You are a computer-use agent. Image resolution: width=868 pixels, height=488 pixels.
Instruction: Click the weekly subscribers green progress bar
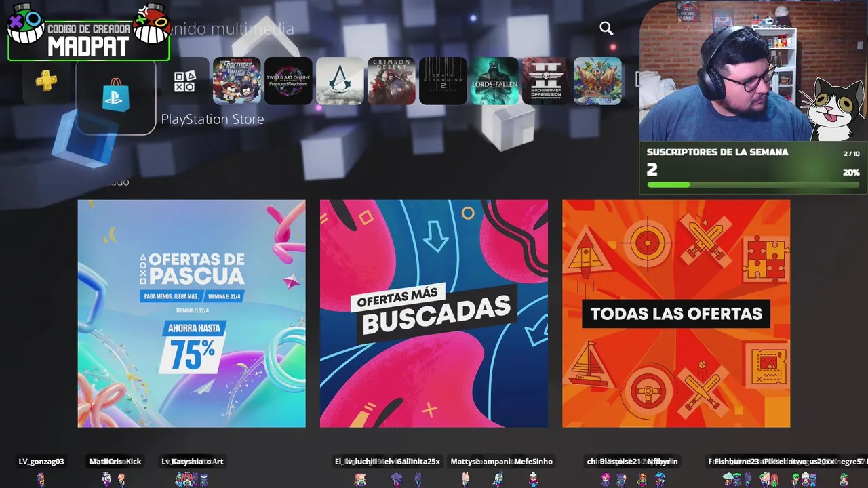coord(753,184)
